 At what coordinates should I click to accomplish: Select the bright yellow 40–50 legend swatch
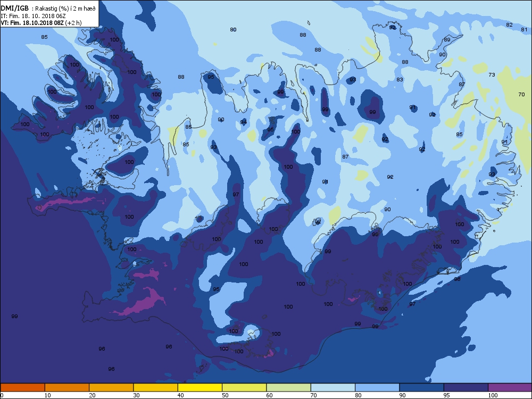[x=200, y=387]
